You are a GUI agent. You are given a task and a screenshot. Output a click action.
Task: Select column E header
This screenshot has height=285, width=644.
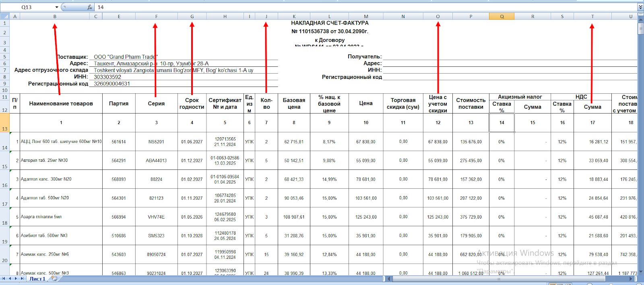pos(119,17)
